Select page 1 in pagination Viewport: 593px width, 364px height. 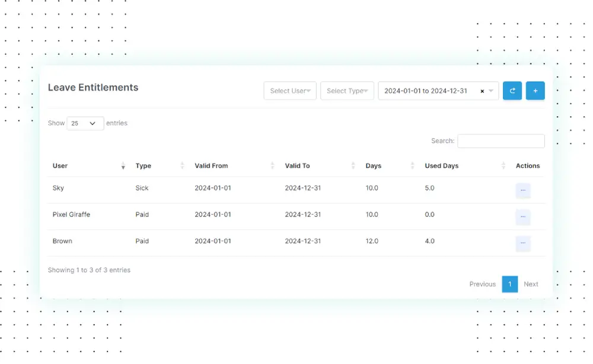pos(509,284)
